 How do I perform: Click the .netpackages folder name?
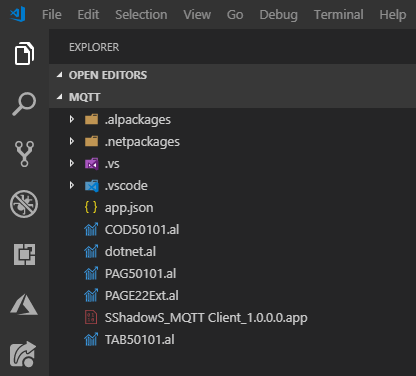point(142,142)
